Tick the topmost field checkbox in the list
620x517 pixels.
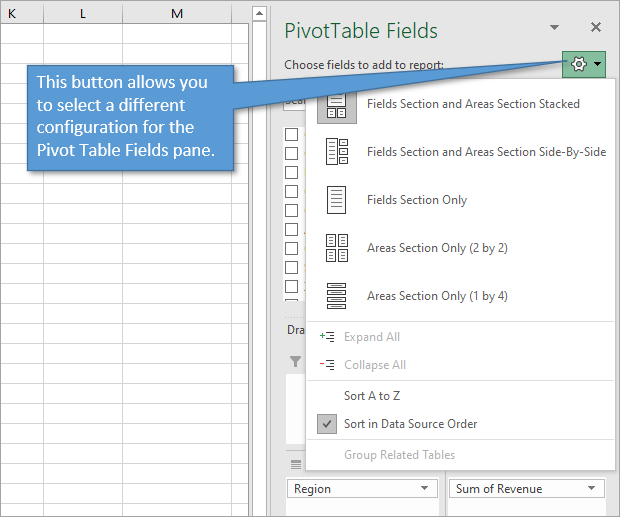click(292, 134)
